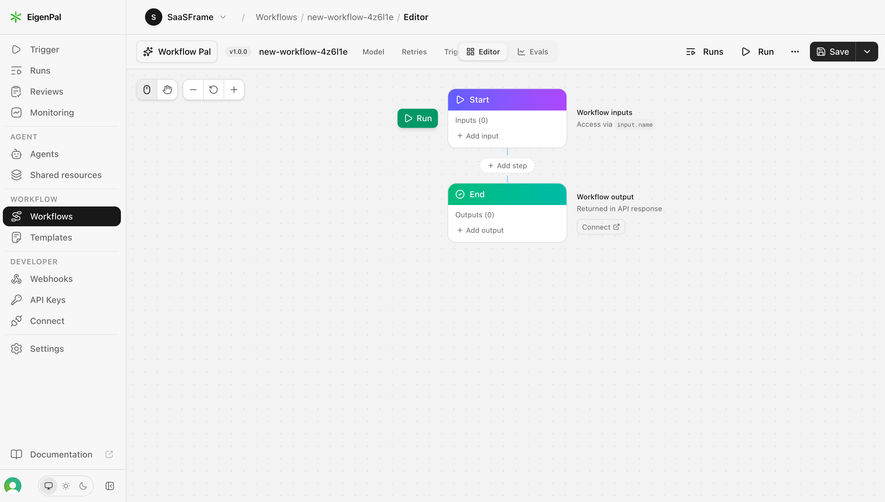Zoom in the canvas
Image resolution: width=885 pixels, height=502 pixels.
(234, 90)
